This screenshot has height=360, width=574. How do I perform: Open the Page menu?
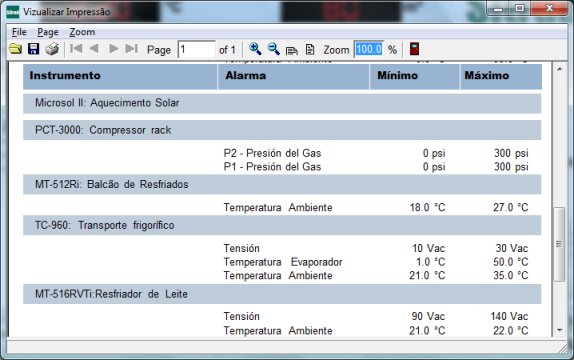click(48, 32)
